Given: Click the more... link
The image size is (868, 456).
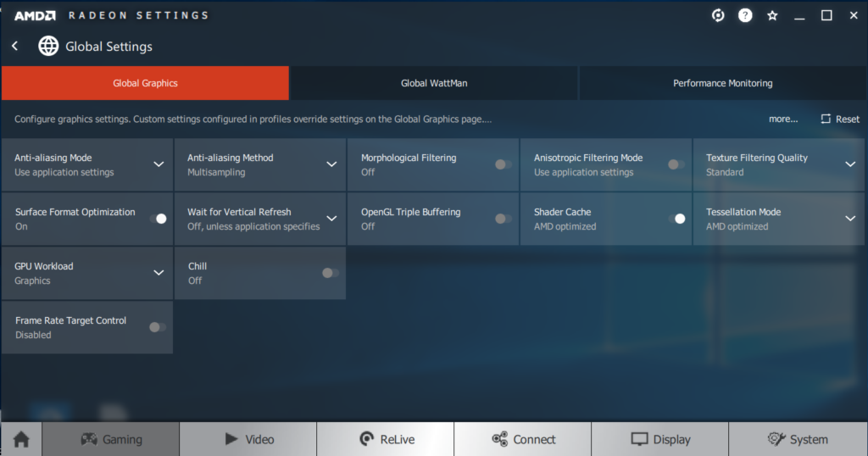Looking at the screenshot, I should click(783, 120).
